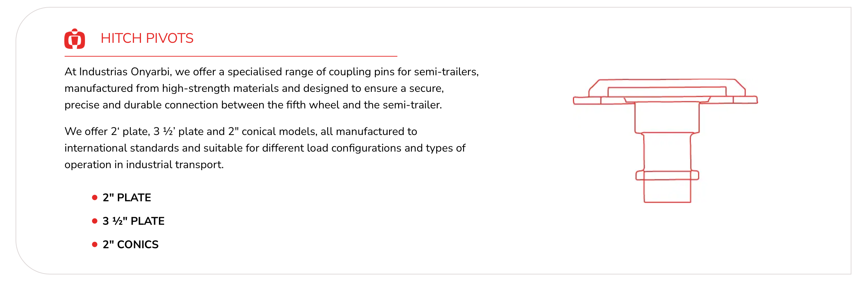
Task: Click the red Onyarbi logo icon
Action: [75, 39]
